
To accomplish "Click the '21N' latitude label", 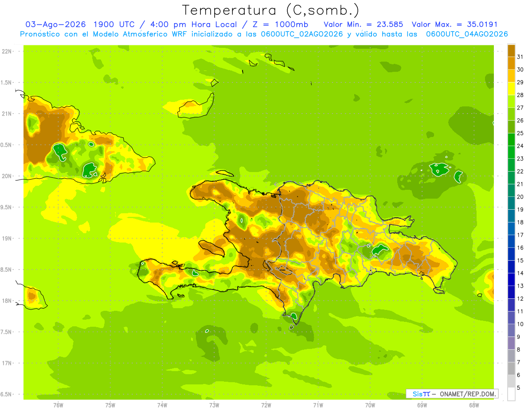I will [7, 114].
